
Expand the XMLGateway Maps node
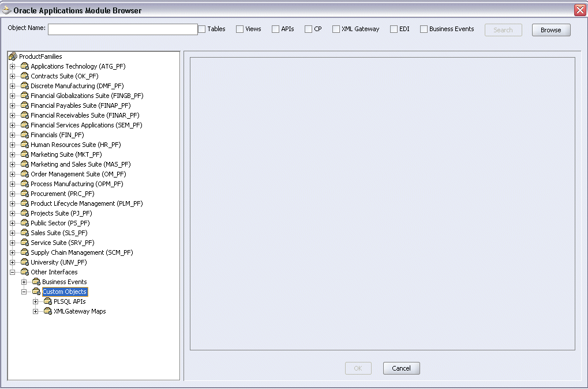(36, 312)
